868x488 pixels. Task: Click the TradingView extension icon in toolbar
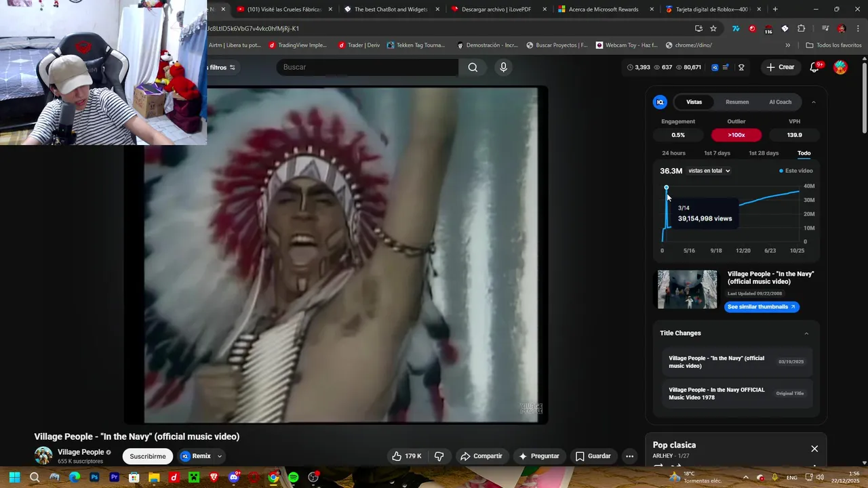pos(736,28)
